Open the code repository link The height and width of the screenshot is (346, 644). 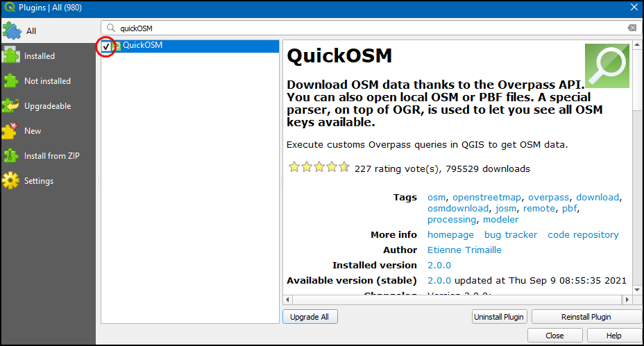583,235
